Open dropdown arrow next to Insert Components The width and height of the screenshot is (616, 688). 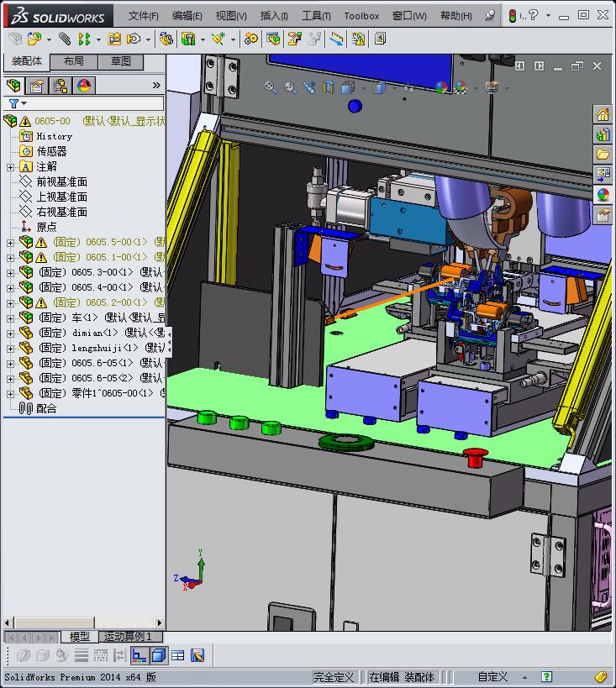pyautogui.click(x=49, y=40)
